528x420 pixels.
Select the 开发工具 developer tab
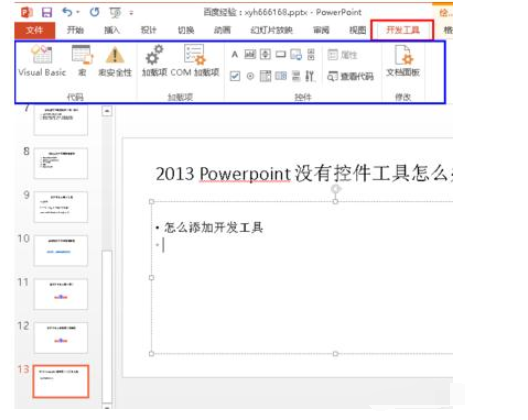tap(403, 30)
